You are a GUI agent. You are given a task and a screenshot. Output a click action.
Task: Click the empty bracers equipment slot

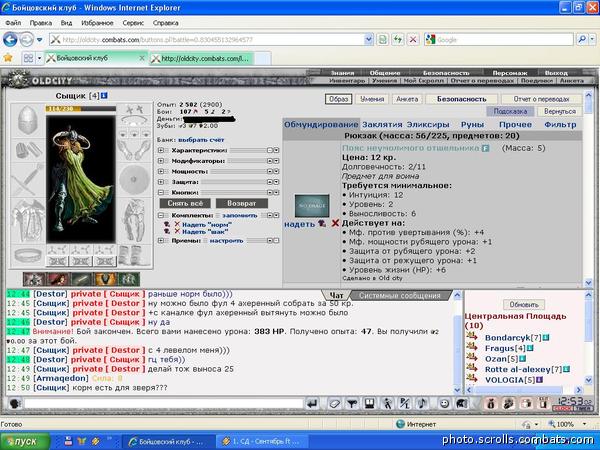point(28,150)
